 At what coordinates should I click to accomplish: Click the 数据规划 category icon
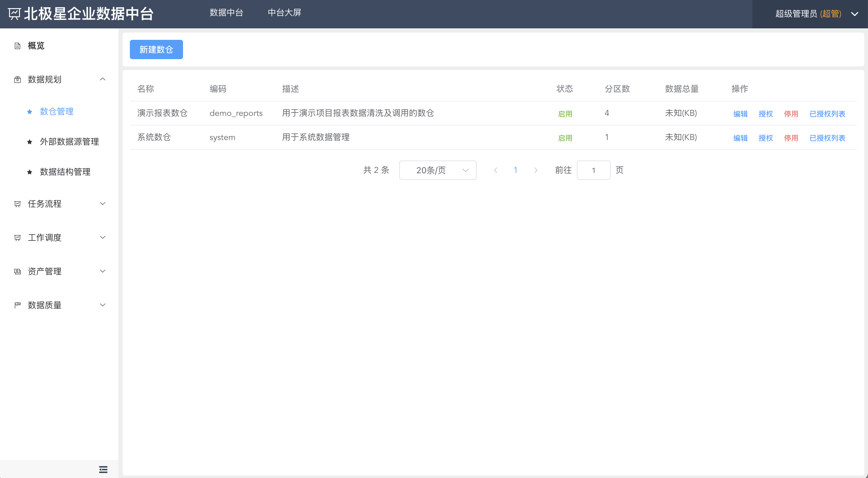pos(17,79)
